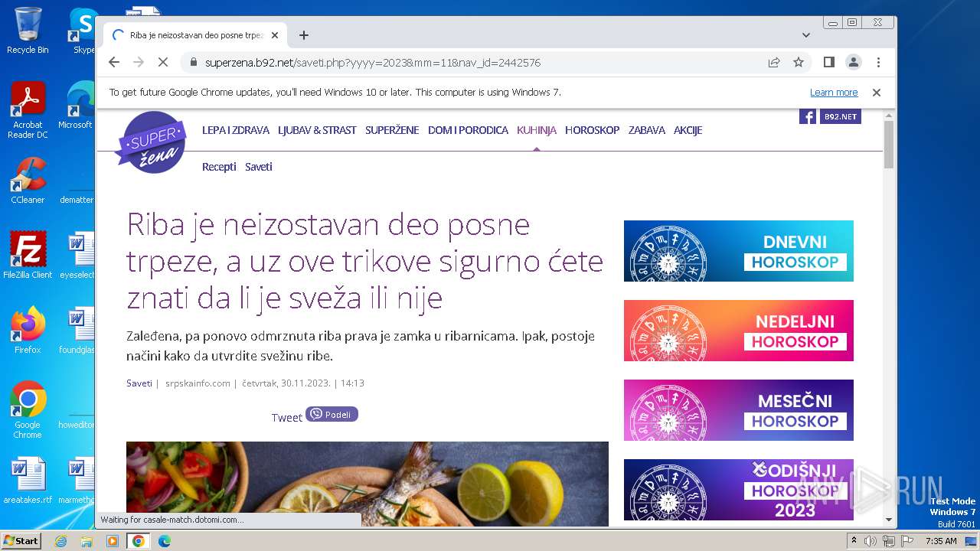Viewport: 980px width, 551px height.
Task: Open a new tab
Action: pos(304,35)
